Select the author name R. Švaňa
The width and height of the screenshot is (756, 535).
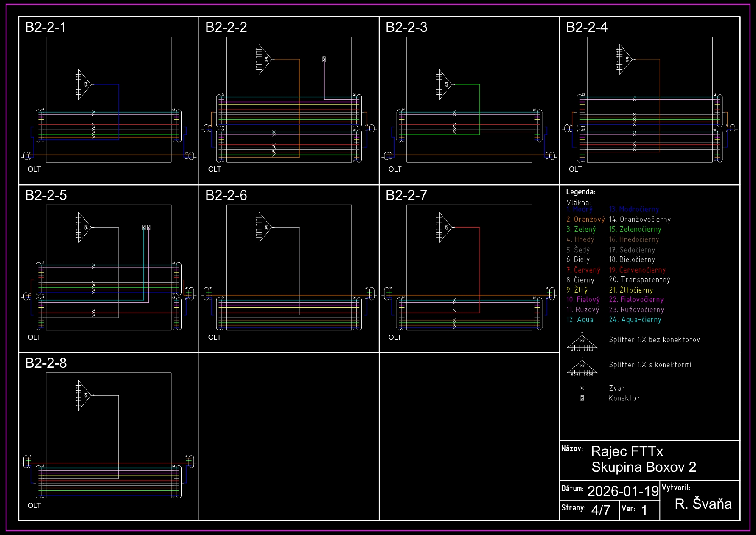click(703, 504)
